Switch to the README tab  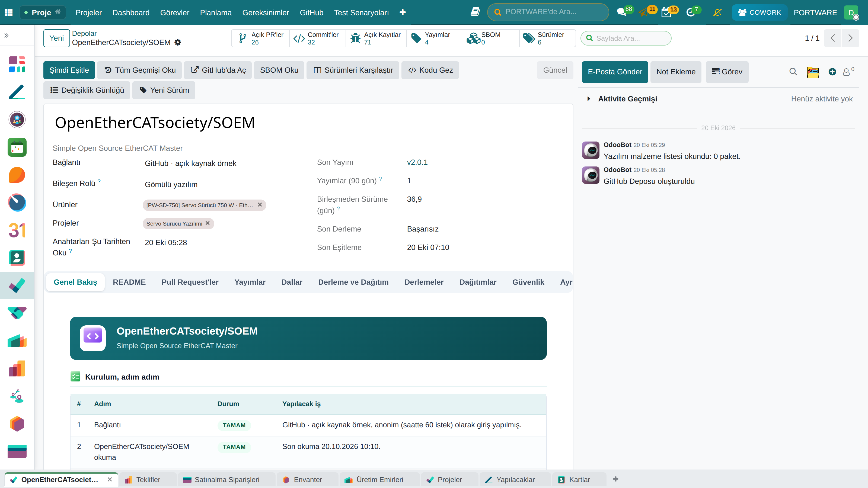coord(129,282)
